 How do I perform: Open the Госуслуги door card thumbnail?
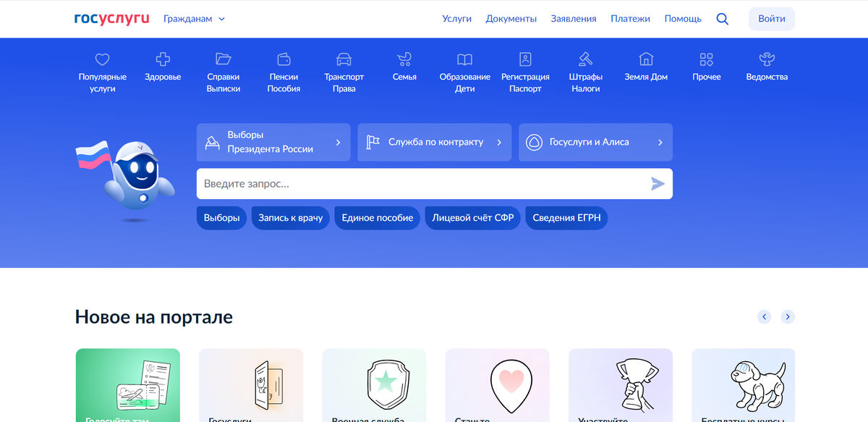click(x=251, y=385)
